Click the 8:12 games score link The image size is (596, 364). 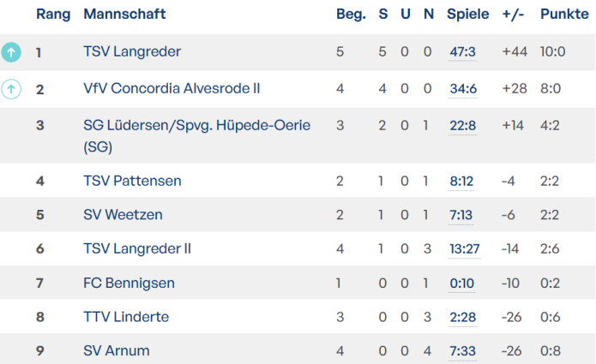[x=461, y=181]
